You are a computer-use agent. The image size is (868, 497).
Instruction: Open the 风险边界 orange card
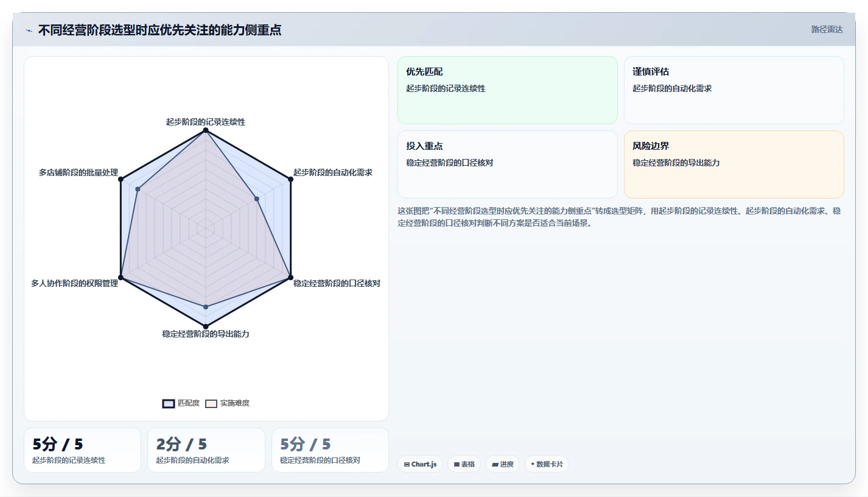(733, 164)
